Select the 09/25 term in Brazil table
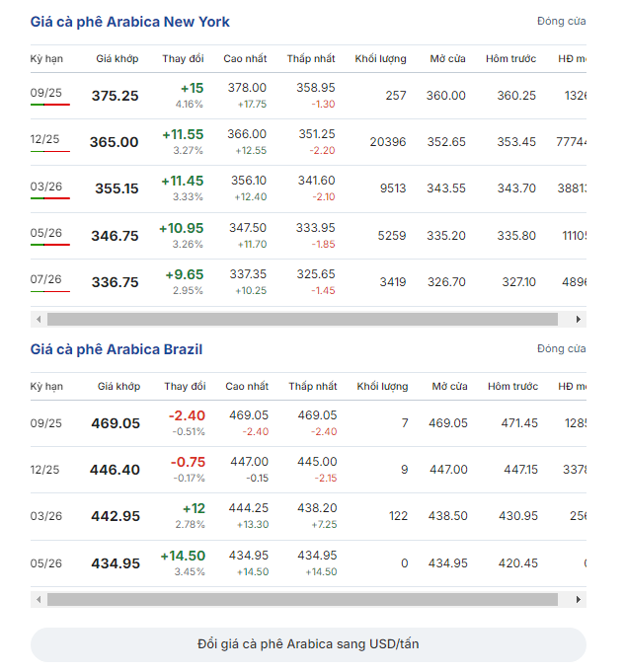The image size is (625, 672). click(x=45, y=423)
